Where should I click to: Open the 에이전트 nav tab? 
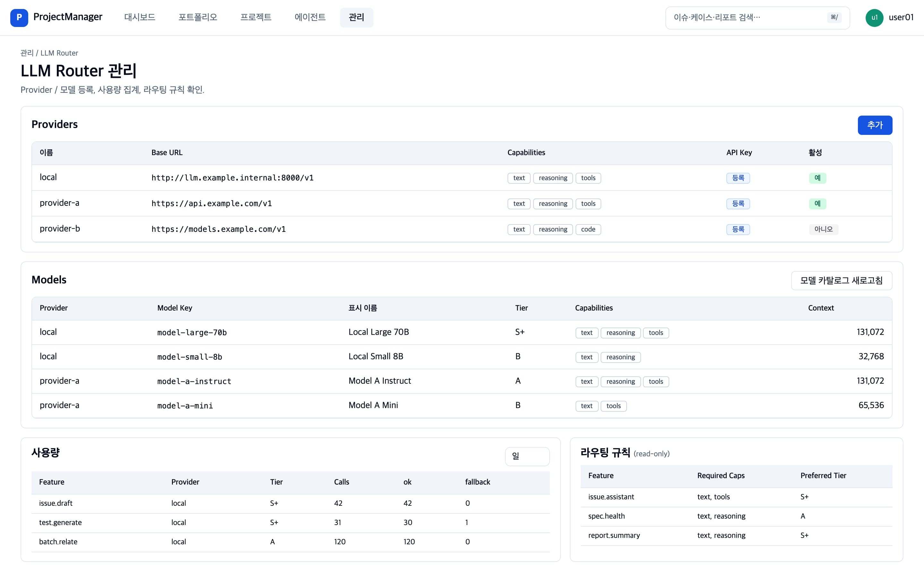[x=310, y=17]
